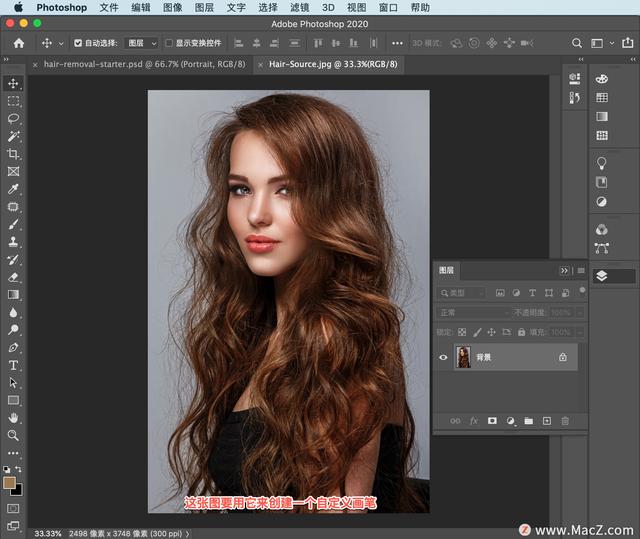This screenshot has height=539, width=640.
Task: Create a new layer with the plus icon
Action: [x=546, y=421]
